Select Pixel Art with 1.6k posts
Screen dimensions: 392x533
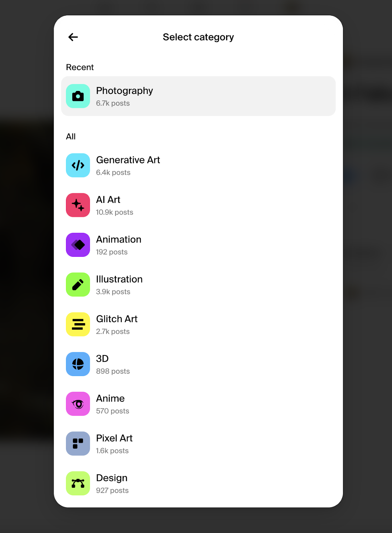tap(198, 444)
